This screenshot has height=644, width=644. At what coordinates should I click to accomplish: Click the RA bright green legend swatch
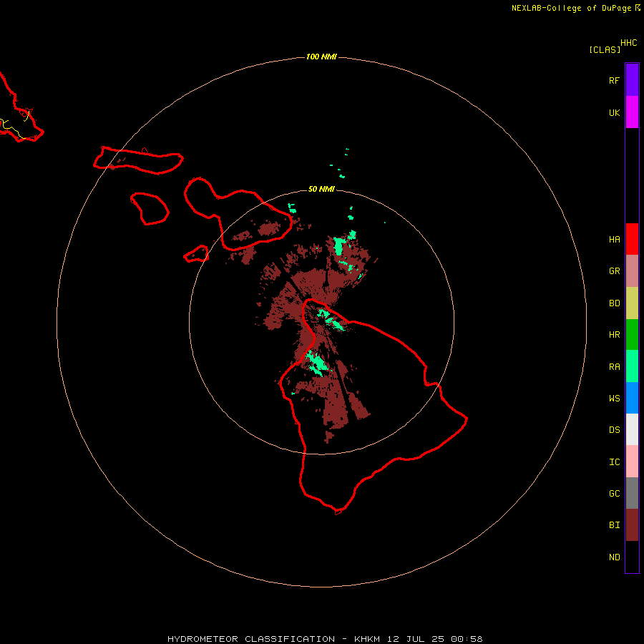(x=632, y=366)
